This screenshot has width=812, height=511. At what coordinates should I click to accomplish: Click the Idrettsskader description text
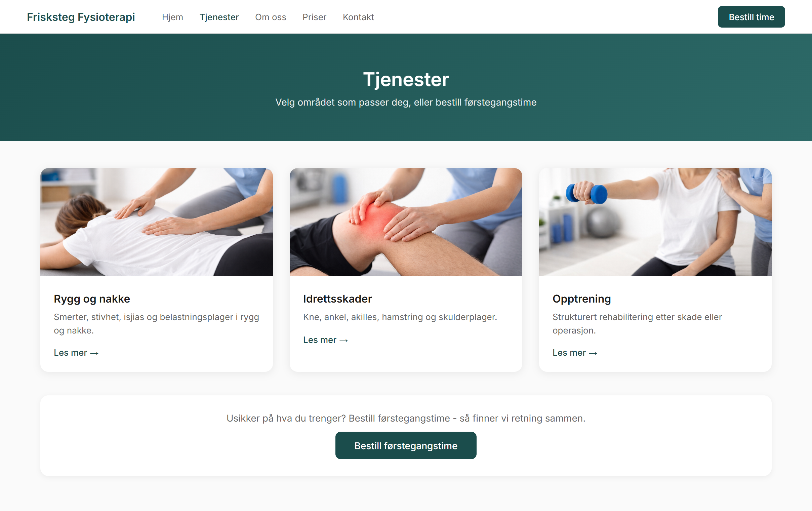pyautogui.click(x=400, y=317)
